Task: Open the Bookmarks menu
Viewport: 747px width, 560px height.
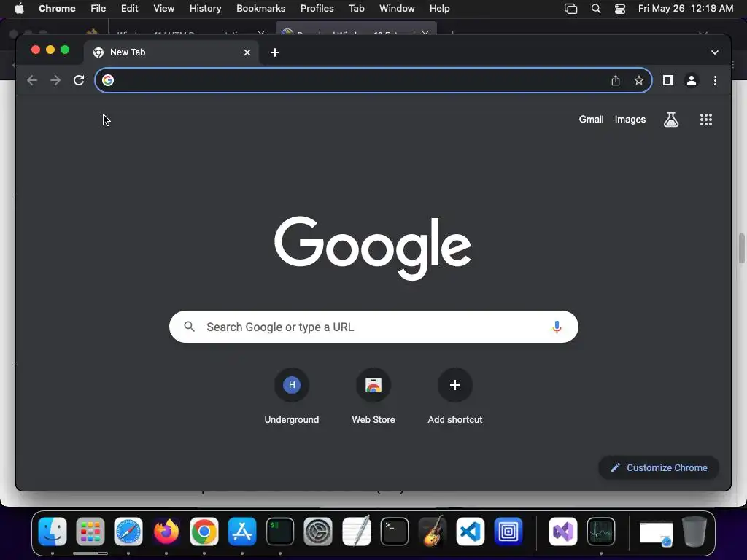Action: click(260, 9)
